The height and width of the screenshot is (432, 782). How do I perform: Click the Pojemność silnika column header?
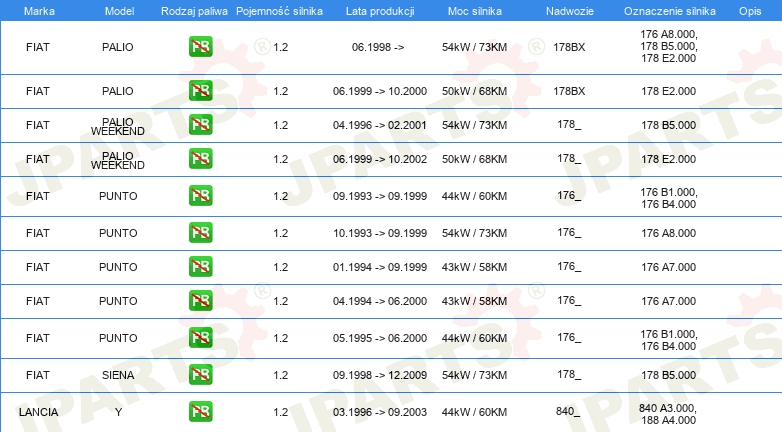[279, 11]
